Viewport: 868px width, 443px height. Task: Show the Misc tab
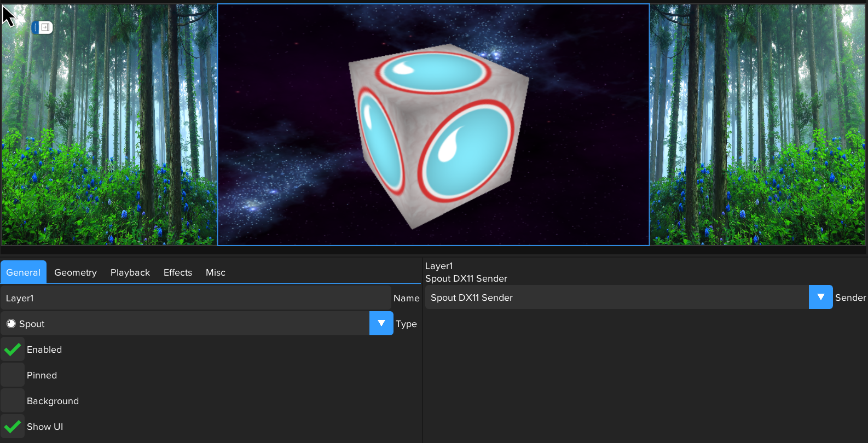click(x=216, y=272)
